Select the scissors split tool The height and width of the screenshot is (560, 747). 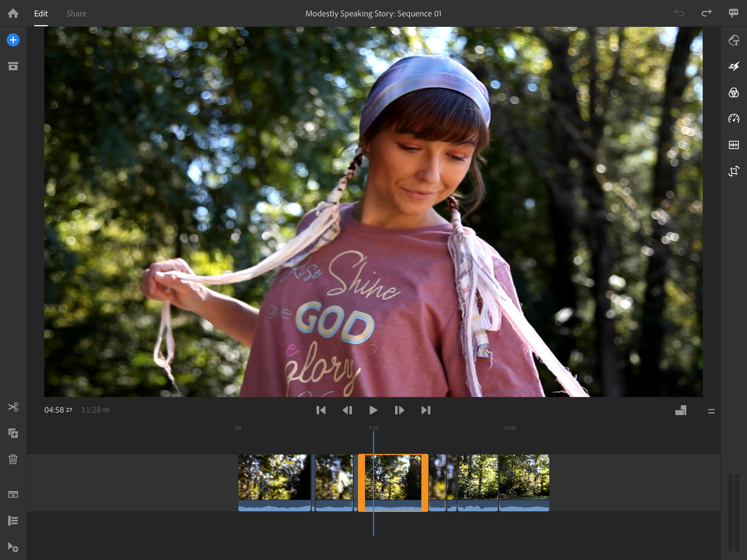[13, 407]
